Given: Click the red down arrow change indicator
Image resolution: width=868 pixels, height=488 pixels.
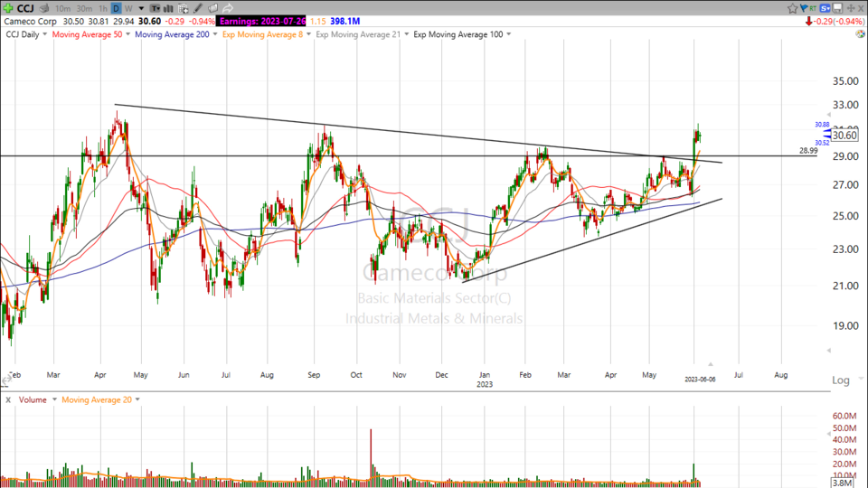Looking at the screenshot, I should point(808,21).
